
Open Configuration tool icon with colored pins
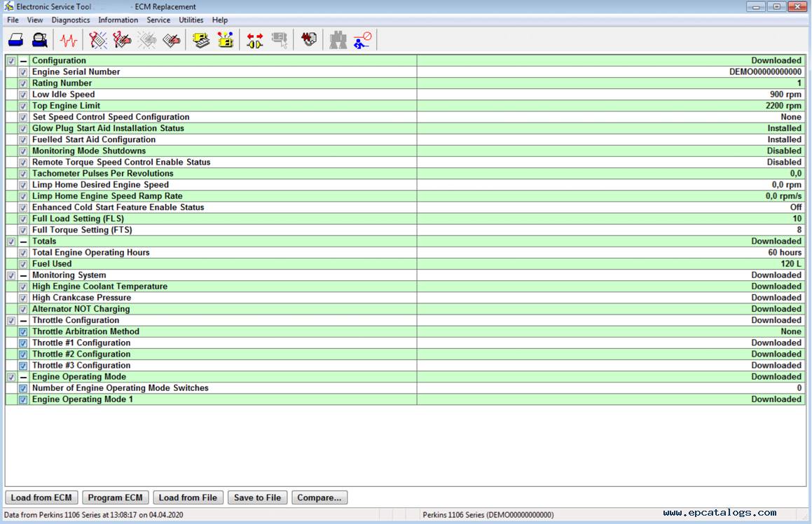pos(225,40)
